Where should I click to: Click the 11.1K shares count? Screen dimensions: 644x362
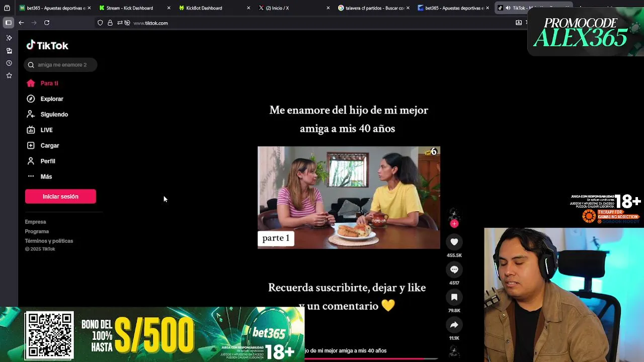click(x=454, y=338)
